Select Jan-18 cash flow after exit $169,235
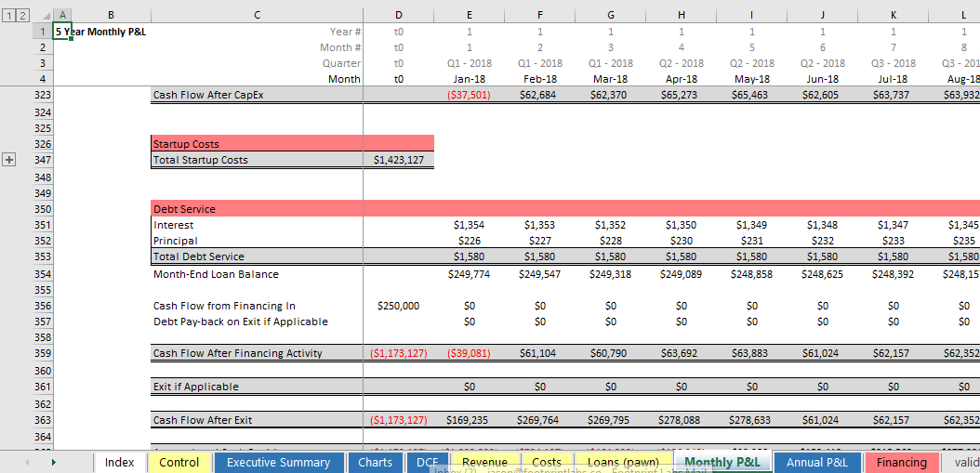The width and height of the screenshot is (980, 473). [x=470, y=420]
